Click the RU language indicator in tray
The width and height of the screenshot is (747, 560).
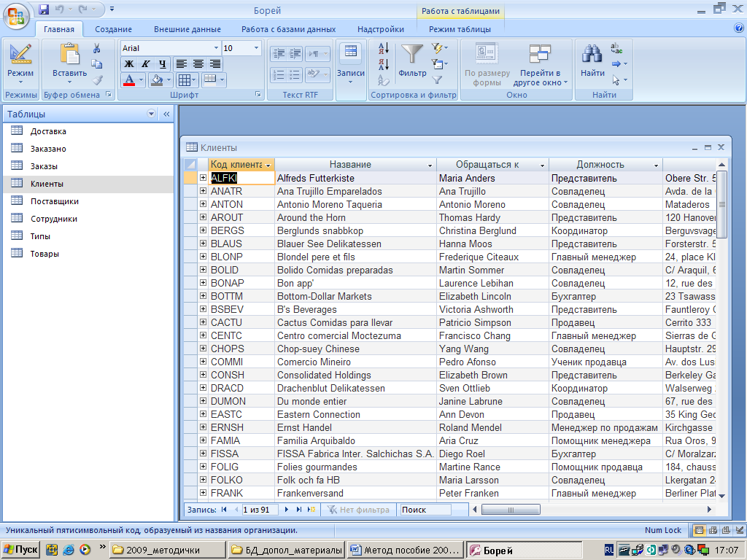point(609,550)
